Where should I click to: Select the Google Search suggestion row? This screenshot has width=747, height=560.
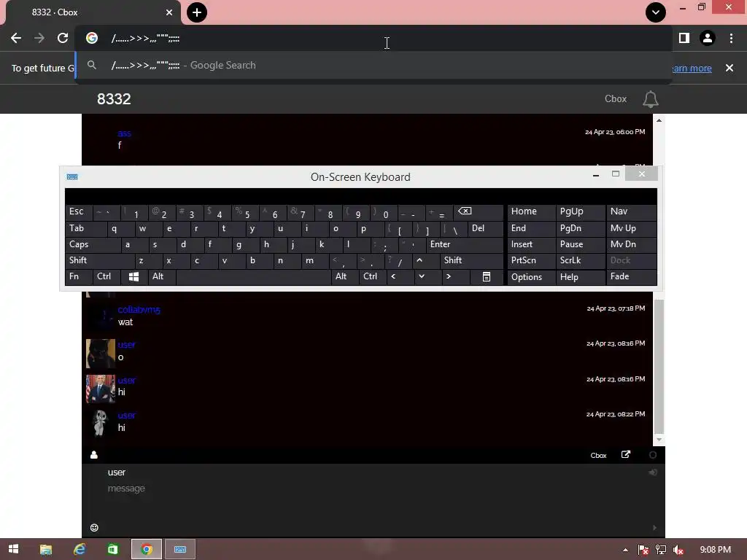click(373, 65)
